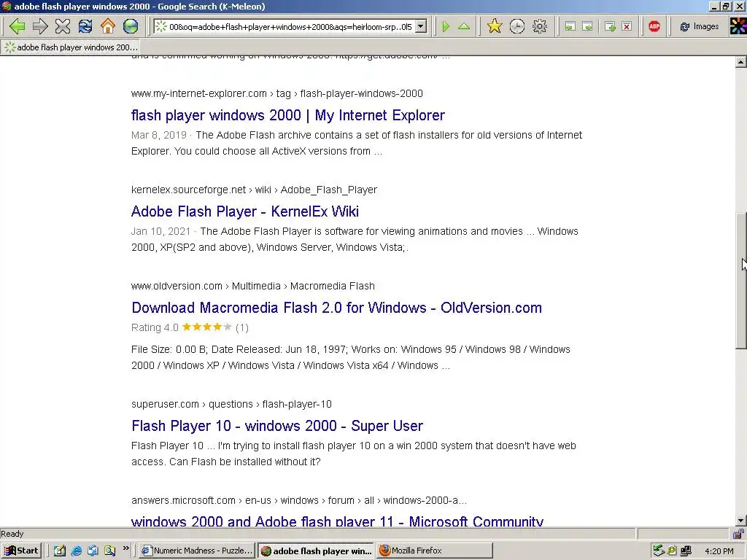Click 'Jan 10, 2021' date text

pyautogui.click(x=160, y=231)
